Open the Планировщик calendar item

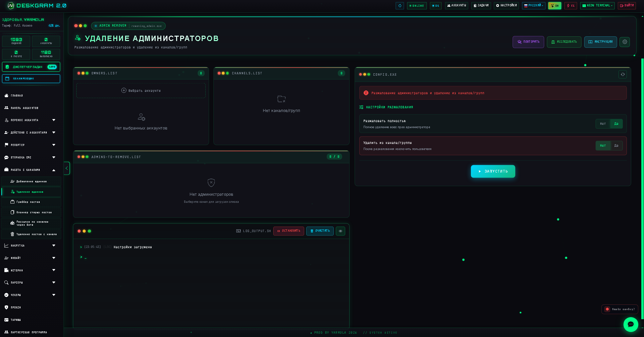click(31, 79)
